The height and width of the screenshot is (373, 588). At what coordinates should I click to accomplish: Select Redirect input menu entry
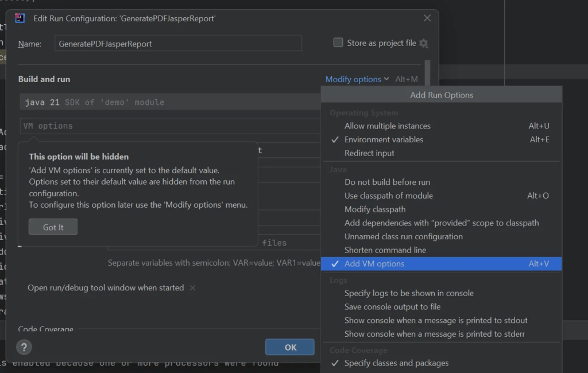pyautogui.click(x=369, y=153)
